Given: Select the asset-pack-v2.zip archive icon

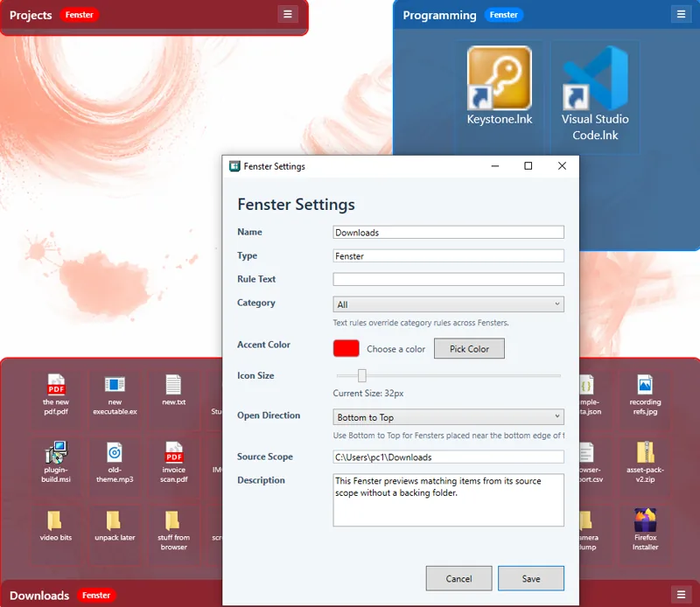Looking at the screenshot, I should (645, 460).
